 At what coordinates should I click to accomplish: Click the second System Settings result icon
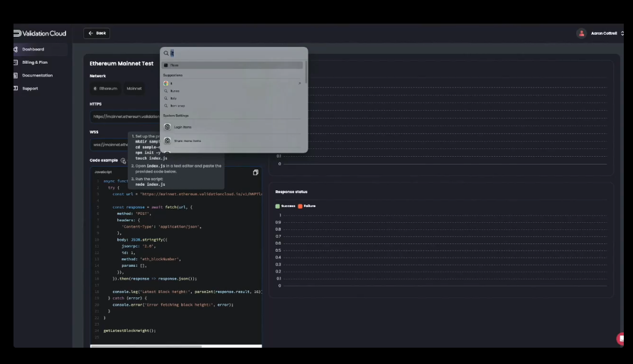pyautogui.click(x=167, y=141)
